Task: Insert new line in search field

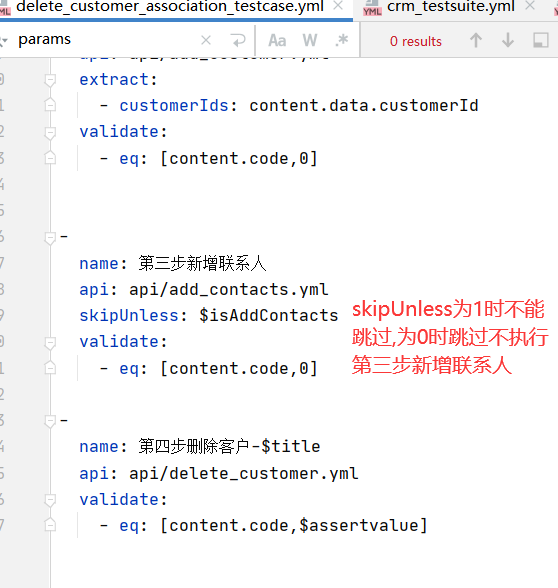Action: coord(238,40)
